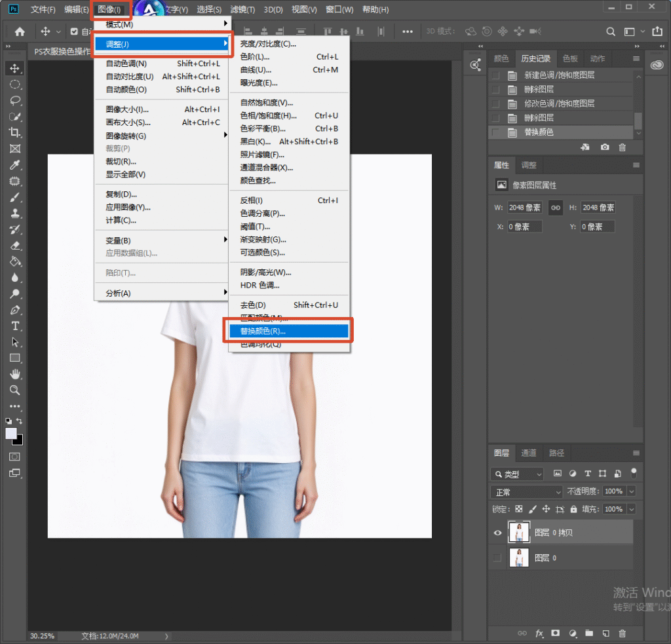
Task: Click the background color swatch
Action: coord(19,441)
